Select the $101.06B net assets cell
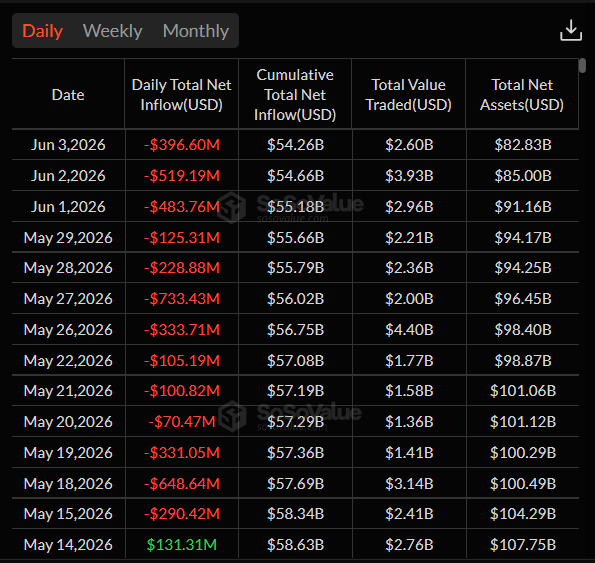The width and height of the screenshot is (595, 563). click(x=523, y=391)
